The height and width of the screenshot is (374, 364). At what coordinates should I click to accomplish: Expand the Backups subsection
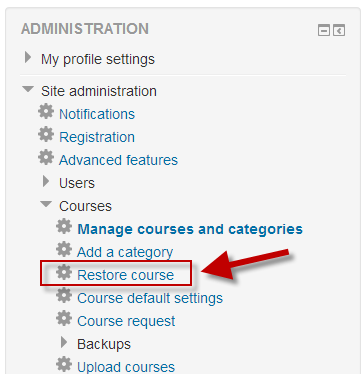click(64, 342)
